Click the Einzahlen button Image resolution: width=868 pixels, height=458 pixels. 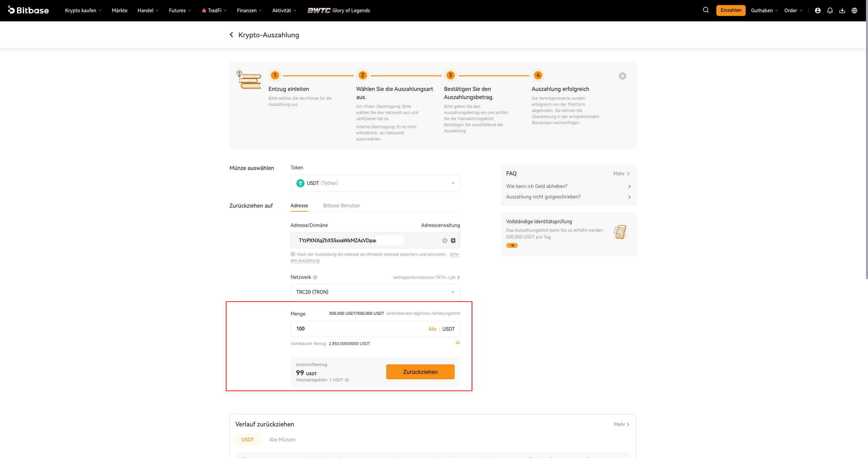click(x=731, y=10)
